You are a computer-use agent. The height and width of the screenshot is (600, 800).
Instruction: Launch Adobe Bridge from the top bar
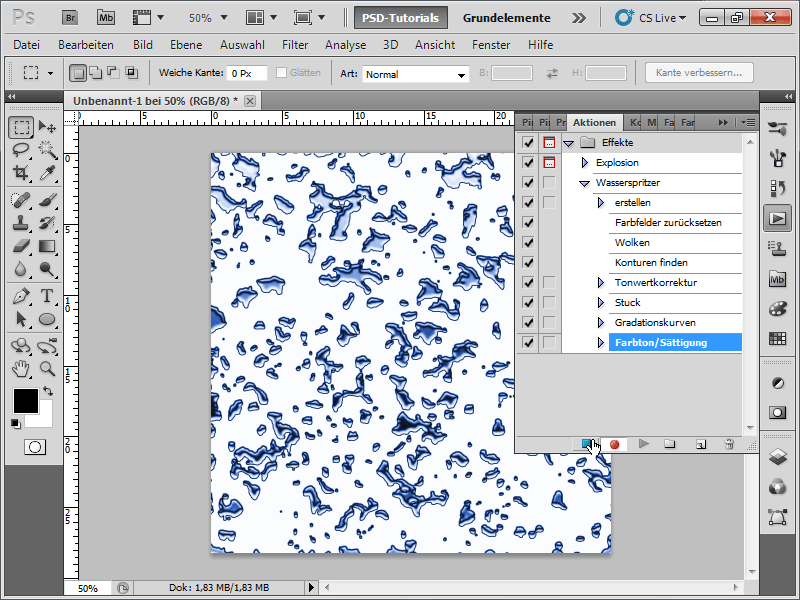[70, 18]
